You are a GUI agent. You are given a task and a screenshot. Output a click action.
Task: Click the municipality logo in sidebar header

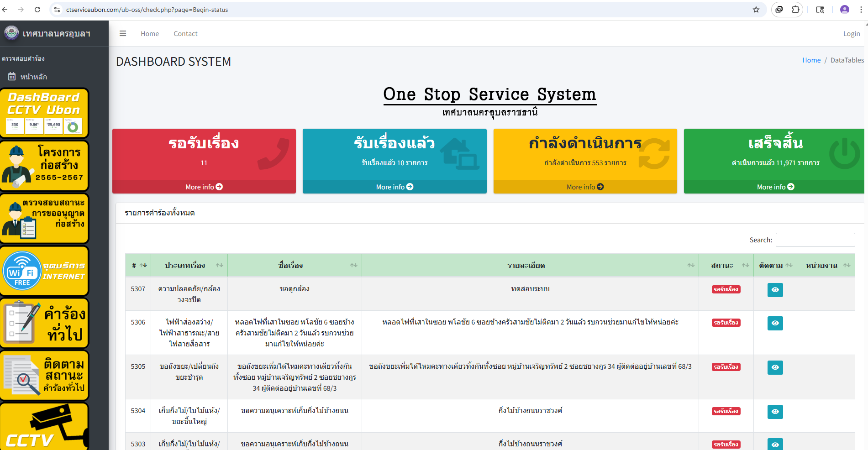coord(11,33)
